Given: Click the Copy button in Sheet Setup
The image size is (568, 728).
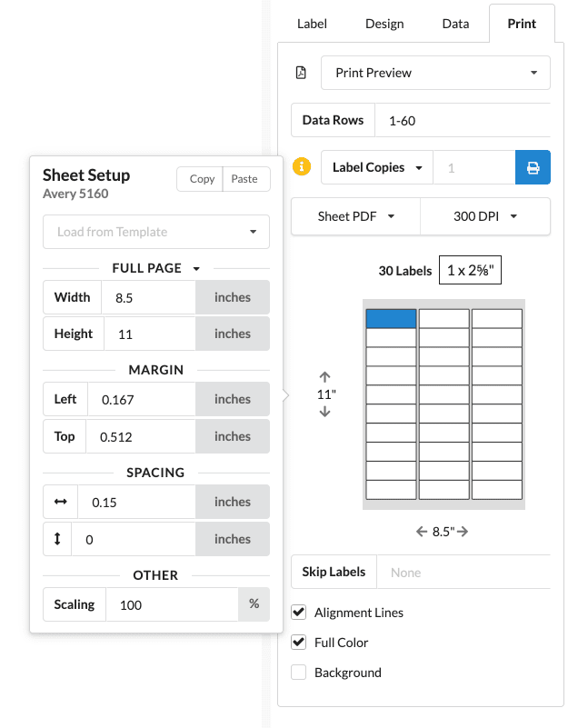Looking at the screenshot, I should (x=200, y=179).
